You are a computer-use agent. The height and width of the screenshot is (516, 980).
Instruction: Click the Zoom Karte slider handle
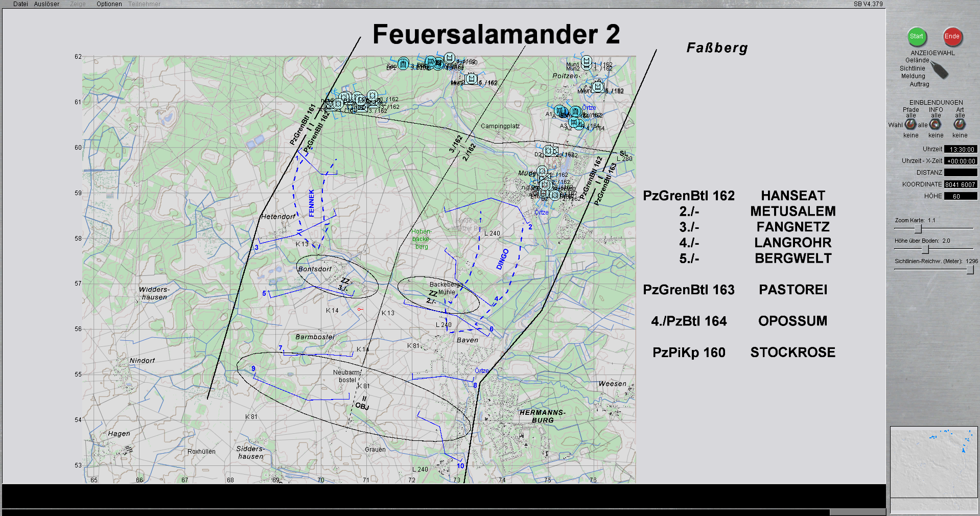coord(918,229)
